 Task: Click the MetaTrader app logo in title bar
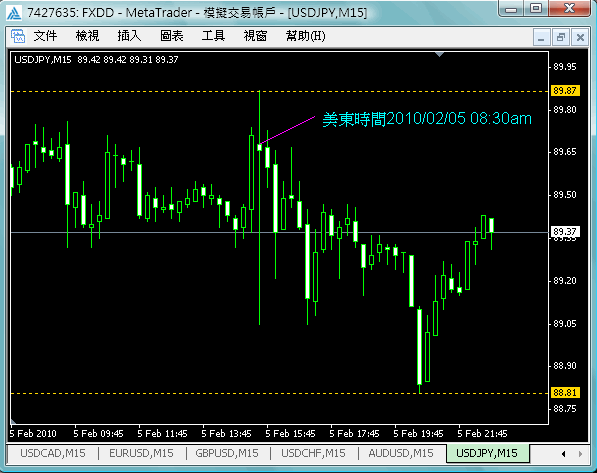coord(14,13)
